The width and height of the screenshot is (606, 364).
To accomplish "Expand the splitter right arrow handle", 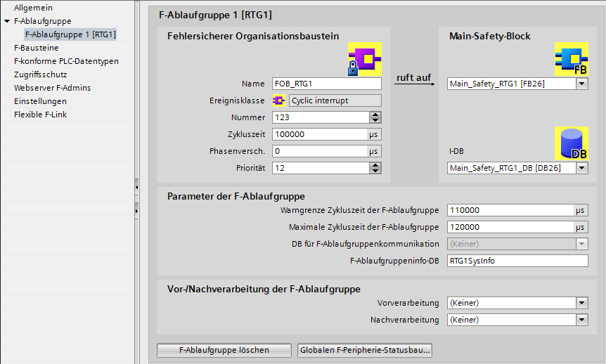I will (x=136, y=210).
